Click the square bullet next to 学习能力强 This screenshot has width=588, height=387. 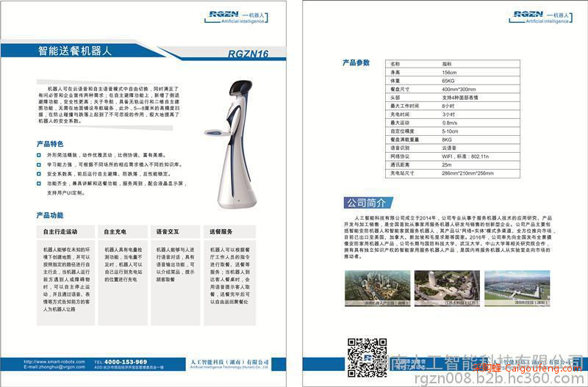(x=39, y=164)
